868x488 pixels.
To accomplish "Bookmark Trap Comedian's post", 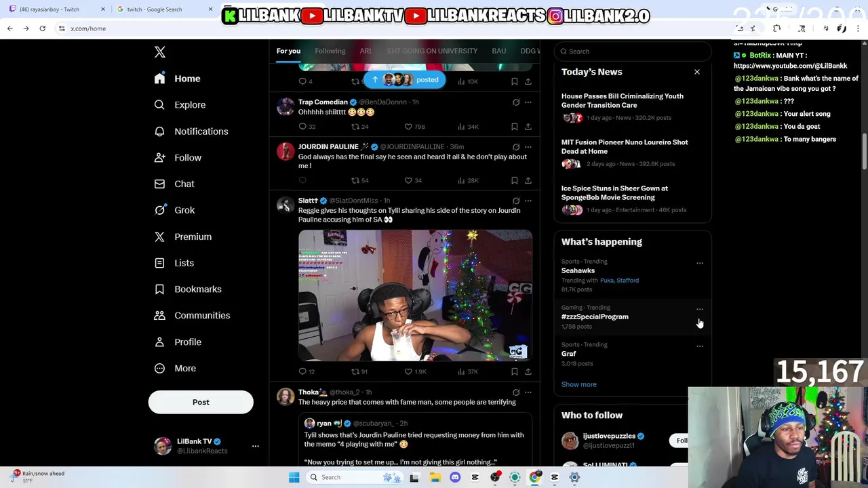I will click(x=515, y=127).
